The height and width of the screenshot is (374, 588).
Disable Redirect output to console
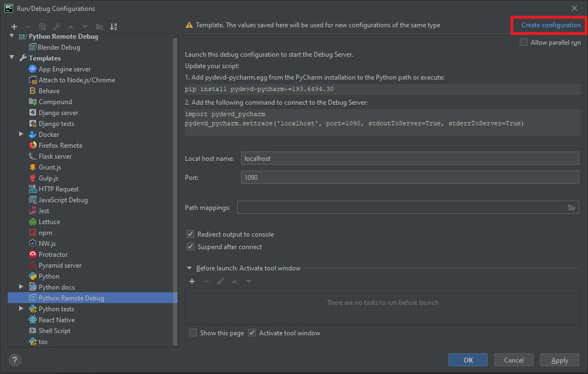point(190,233)
